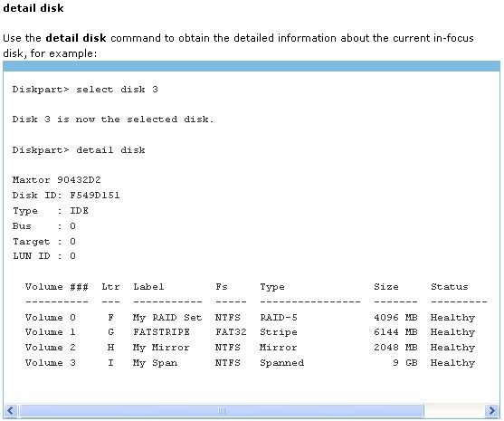Click the 'Status' column header
504x421 pixels.
click(x=450, y=287)
